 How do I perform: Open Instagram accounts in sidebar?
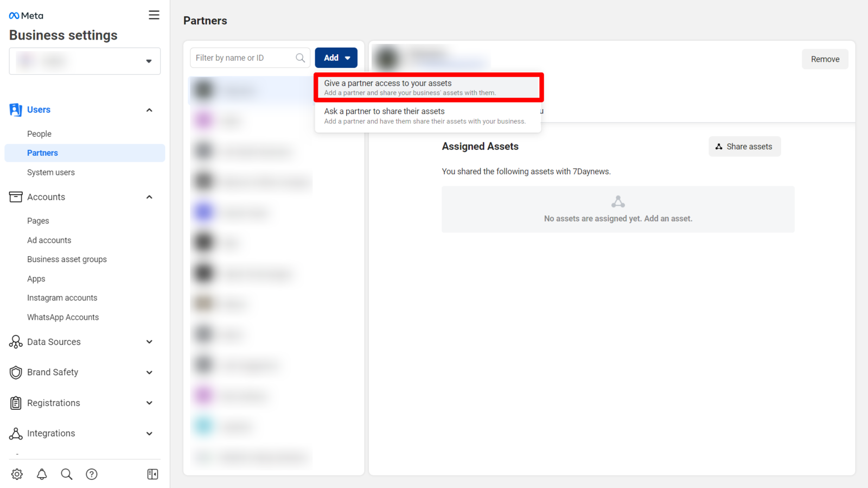point(62,298)
